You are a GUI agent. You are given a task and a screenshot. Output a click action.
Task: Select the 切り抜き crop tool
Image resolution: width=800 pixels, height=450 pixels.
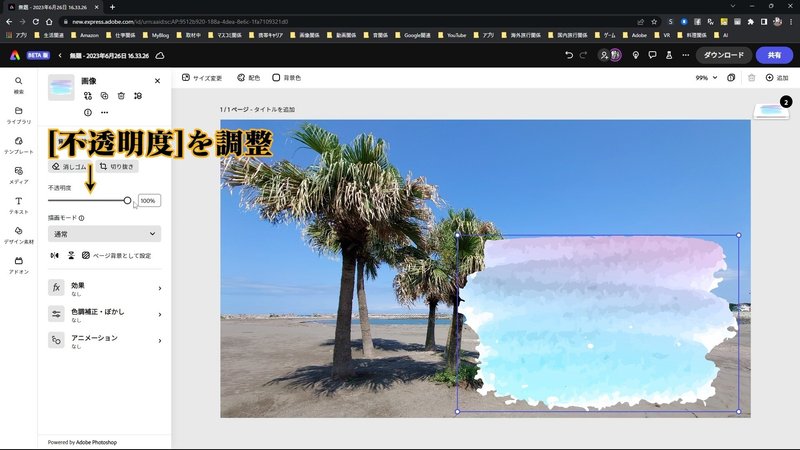117,166
